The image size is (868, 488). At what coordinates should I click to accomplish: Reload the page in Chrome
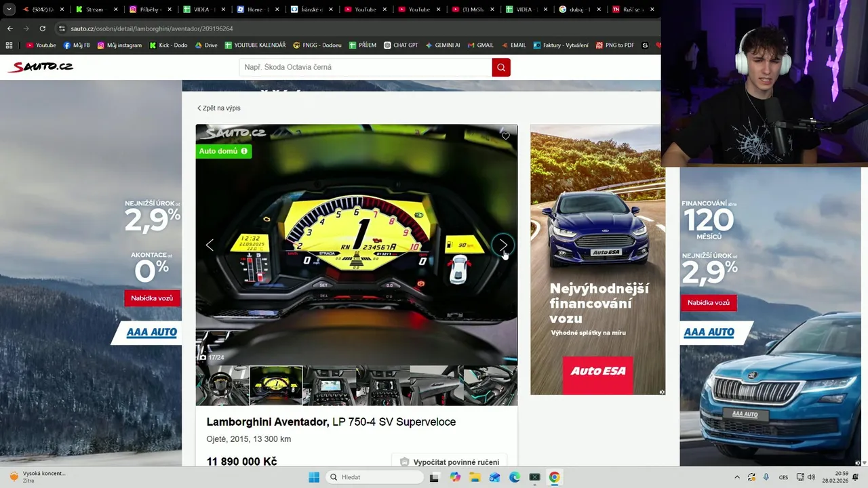click(42, 28)
